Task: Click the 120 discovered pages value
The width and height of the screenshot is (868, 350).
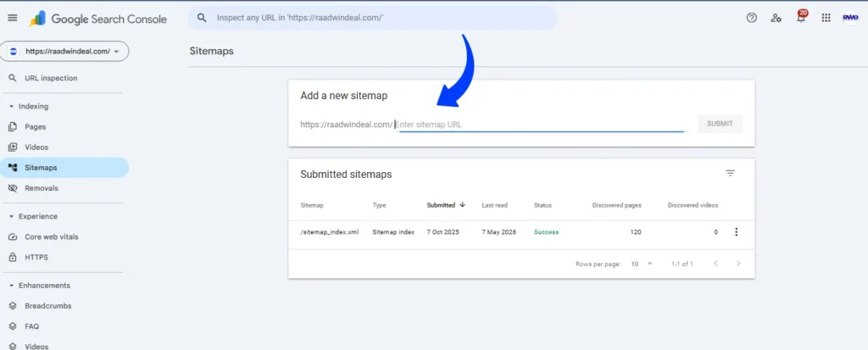Action: (636, 232)
